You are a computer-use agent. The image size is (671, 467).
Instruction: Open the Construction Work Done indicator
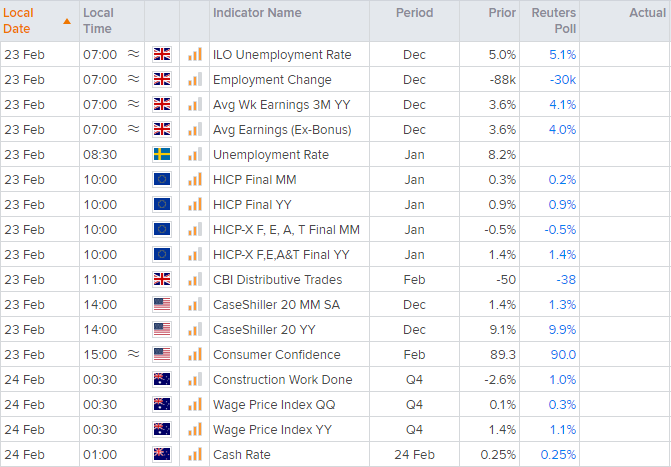283,380
